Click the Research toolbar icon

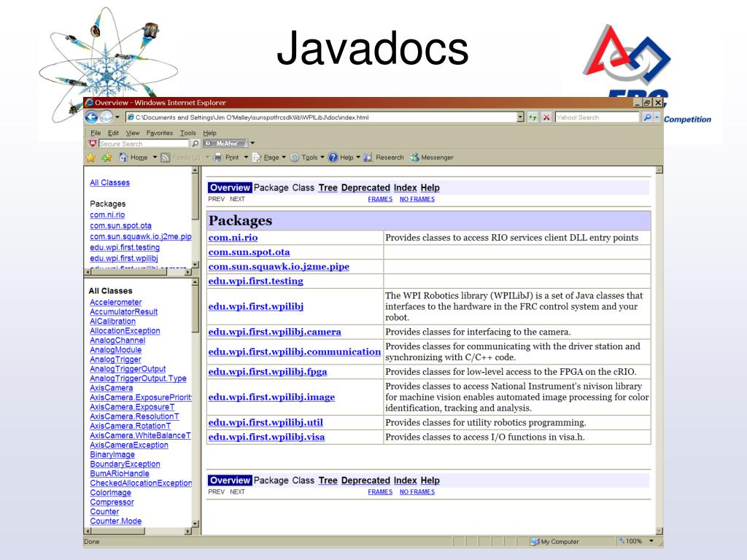(368, 157)
